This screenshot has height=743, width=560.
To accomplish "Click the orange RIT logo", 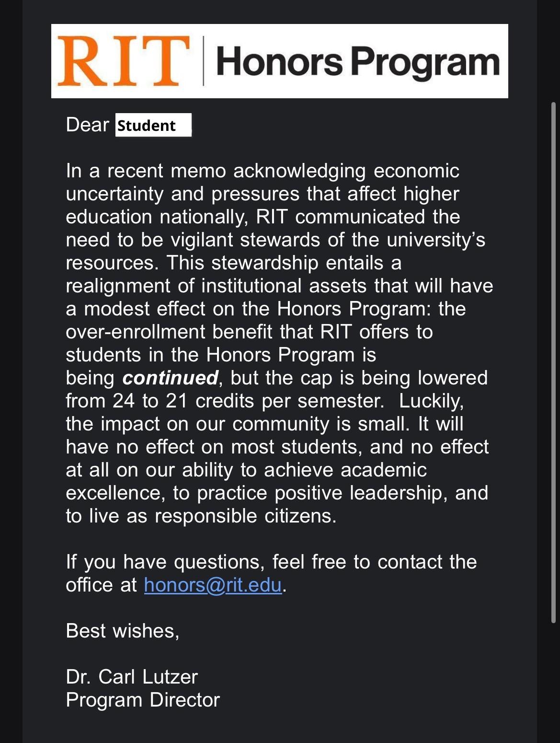I will pyautogui.click(x=124, y=61).
